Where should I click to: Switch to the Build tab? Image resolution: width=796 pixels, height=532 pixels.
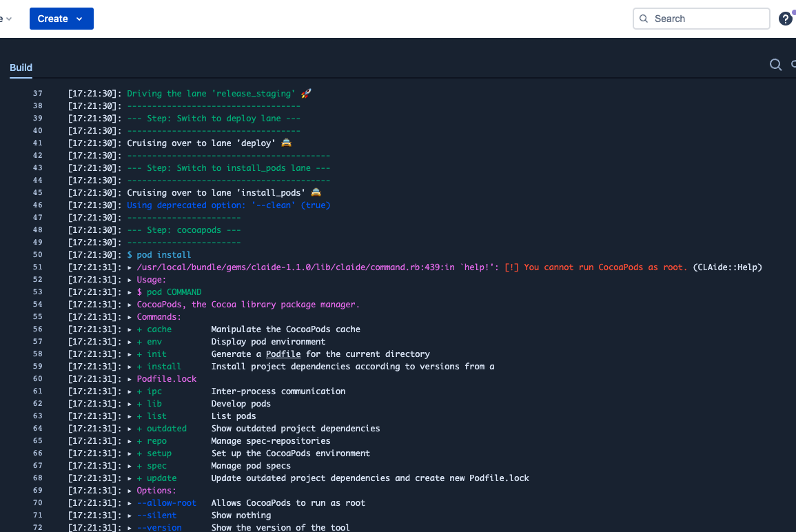[x=21, y=68]
